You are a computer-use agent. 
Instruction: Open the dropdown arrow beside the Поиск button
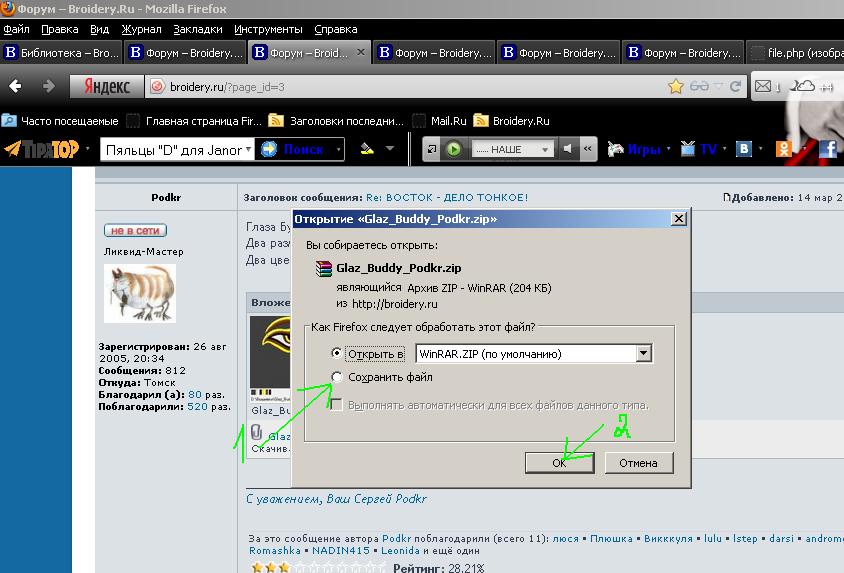point(339,149)
